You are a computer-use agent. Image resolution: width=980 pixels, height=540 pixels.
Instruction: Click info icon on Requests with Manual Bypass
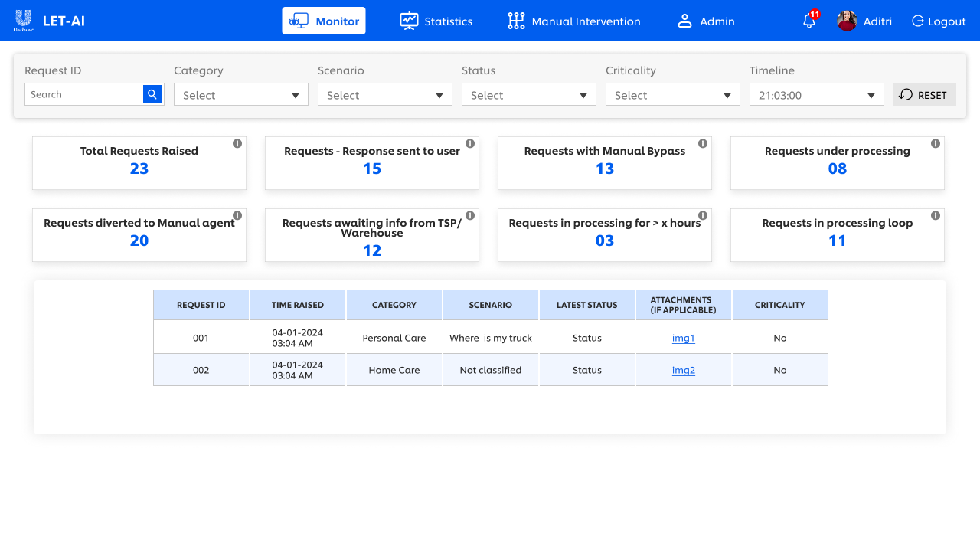click(703, 144)
